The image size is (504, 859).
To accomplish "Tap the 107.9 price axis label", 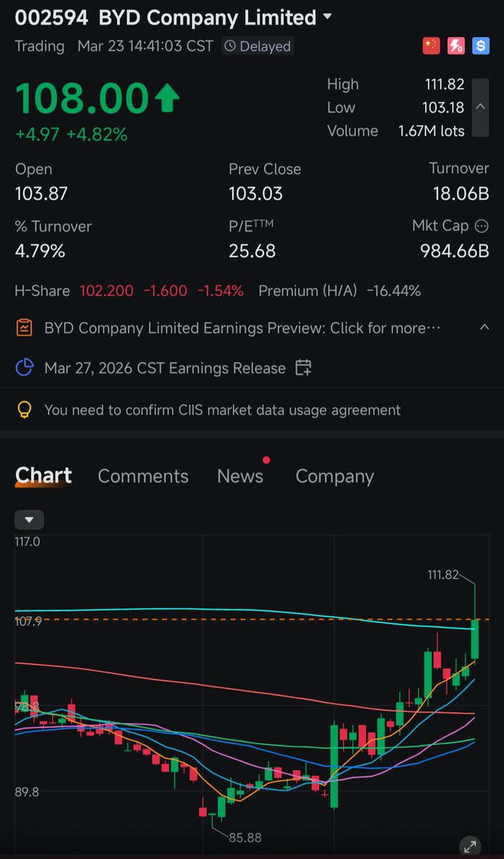I will pyautogui.click(x=28, y=621).
